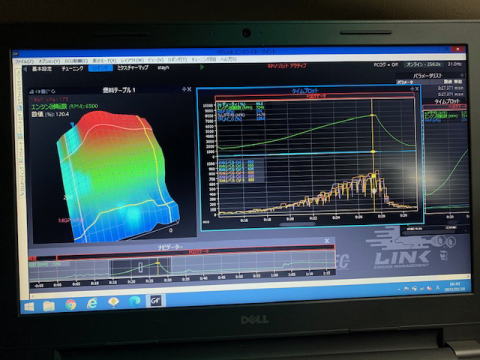This screenshot has height=360, width=480.
Task: Click the time plot horizontal scrollbar
Action: pos(297,224)
